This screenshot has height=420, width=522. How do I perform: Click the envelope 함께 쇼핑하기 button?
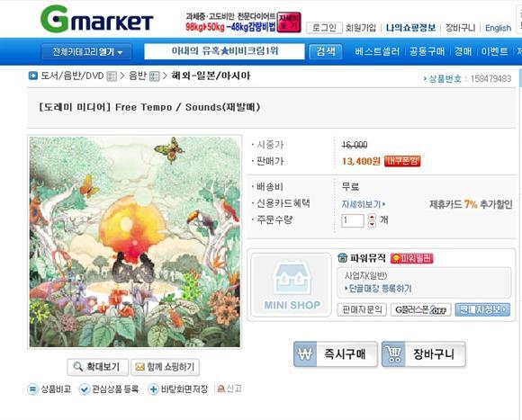[x=165, y=367]
